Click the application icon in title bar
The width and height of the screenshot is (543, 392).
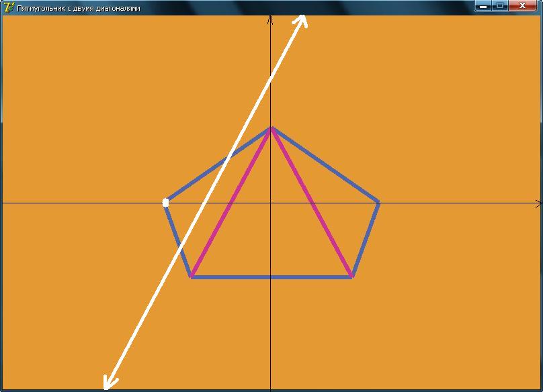click(9, 7)
